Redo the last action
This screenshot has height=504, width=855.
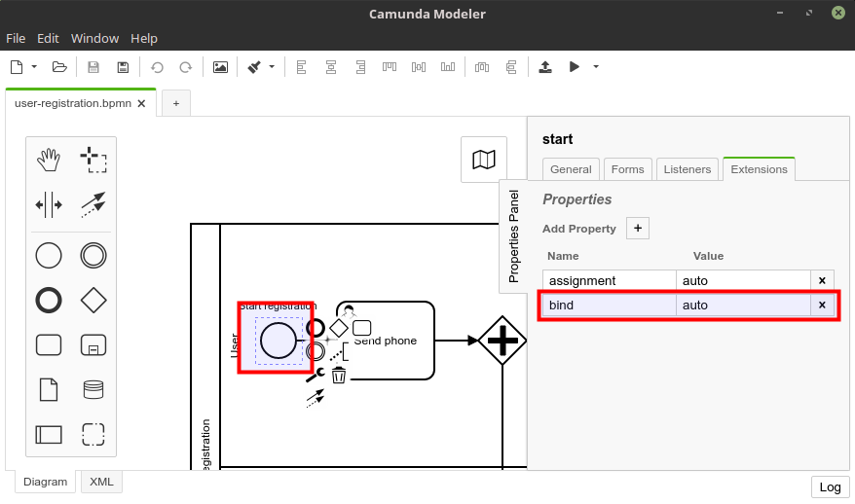tap(186, 67)
